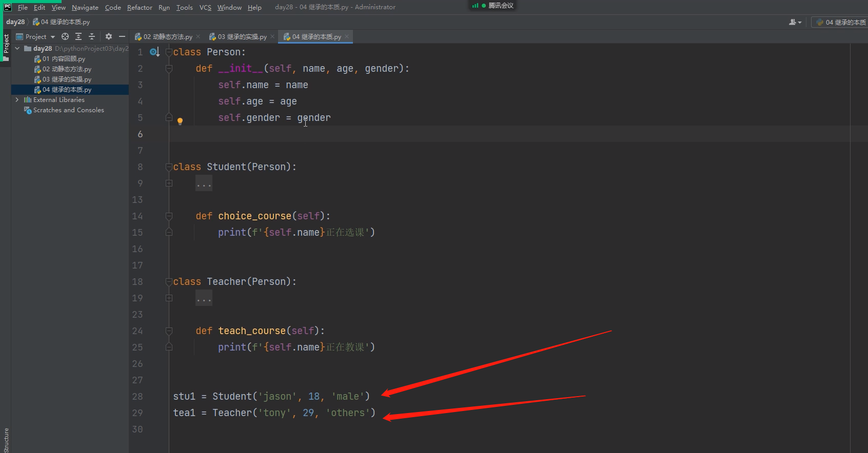Select 01 内容回顾.py in project tree
This screenshot has width=868, height=453.
click(x=64, y=58)
